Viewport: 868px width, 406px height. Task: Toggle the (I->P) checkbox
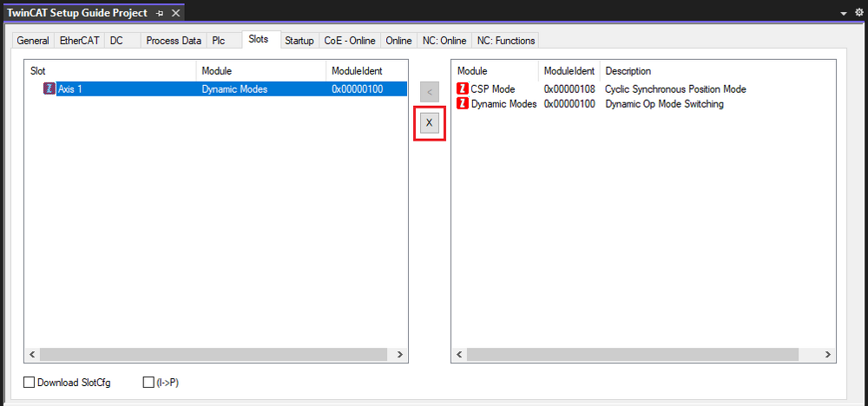pos(148,383)
